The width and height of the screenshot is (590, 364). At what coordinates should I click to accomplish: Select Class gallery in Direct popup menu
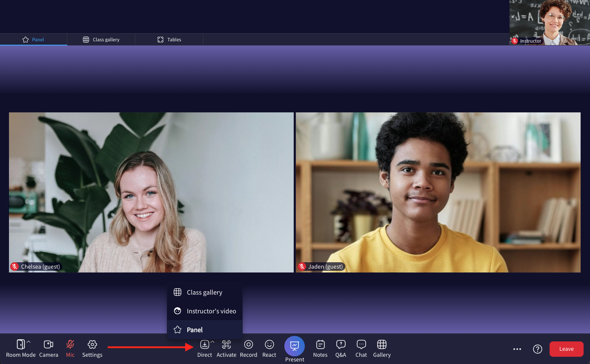point(205,292)
